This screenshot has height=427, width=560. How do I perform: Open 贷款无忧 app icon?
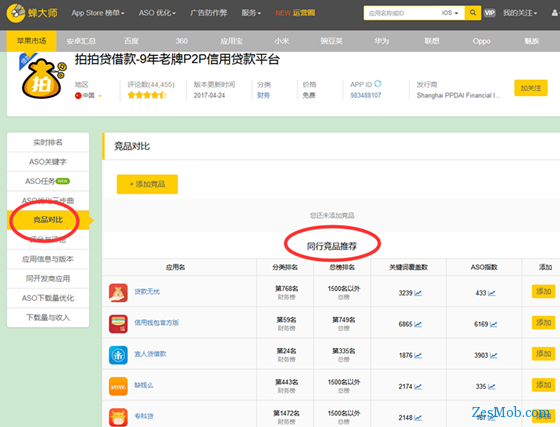point(118,293)
